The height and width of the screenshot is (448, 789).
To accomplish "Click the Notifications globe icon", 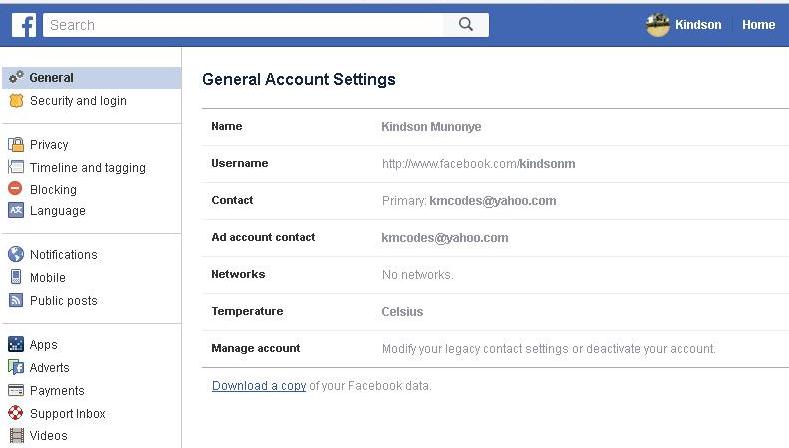I will coord(16,254).
